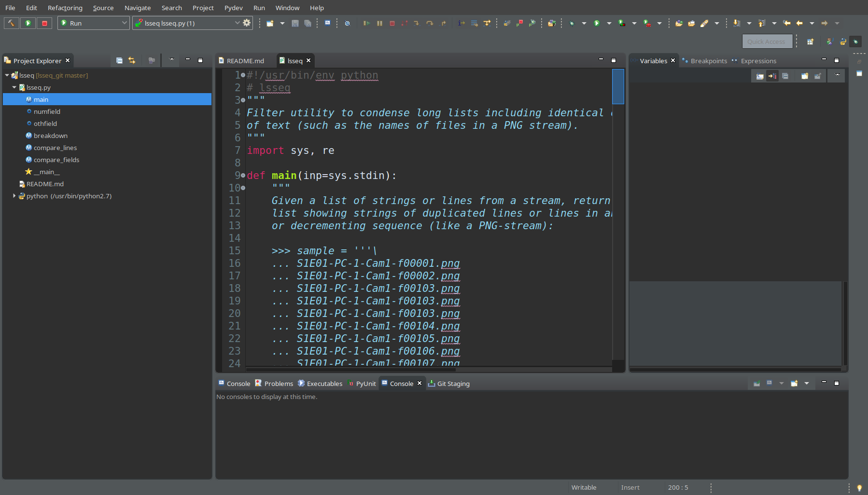The height and width of the screenshot is (495, 868).
Task: Click the hammer build icon
Action: pyautogui.click(x=11, y=23)
